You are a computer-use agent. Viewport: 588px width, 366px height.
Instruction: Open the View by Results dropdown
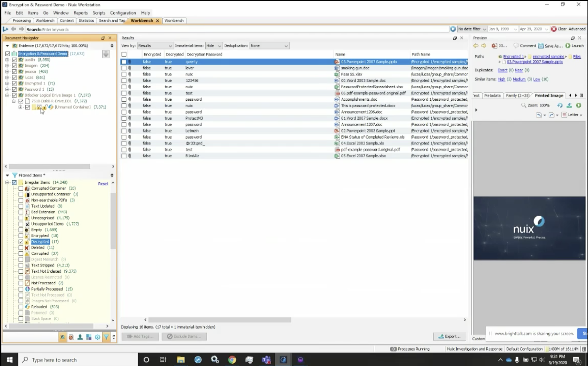[x=155, y=45]
